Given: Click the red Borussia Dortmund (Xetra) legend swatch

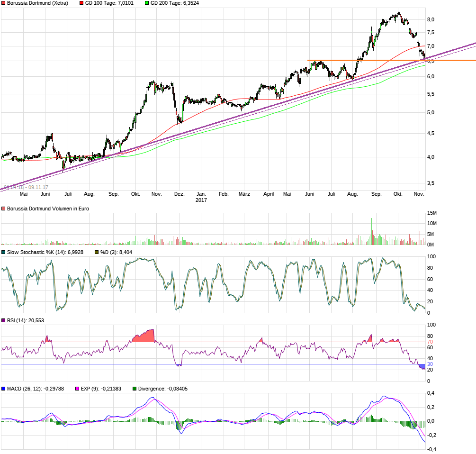Looking at the screenshot, I should [x=3, y=3].
